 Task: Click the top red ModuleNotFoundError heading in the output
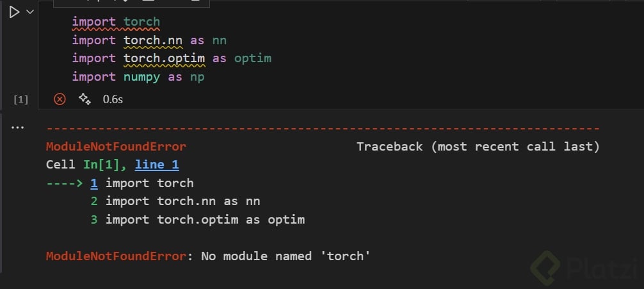tap(116, 147)
